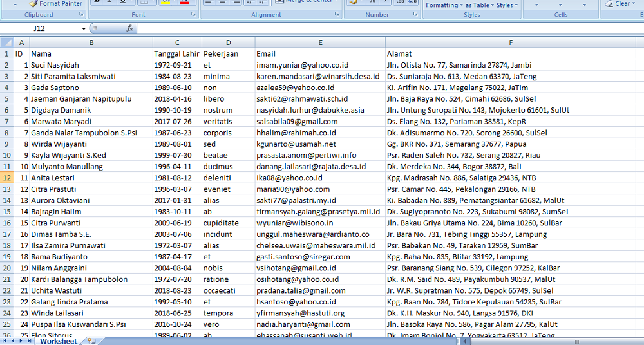Open the Alignment dialog launcher

(337, 14)
